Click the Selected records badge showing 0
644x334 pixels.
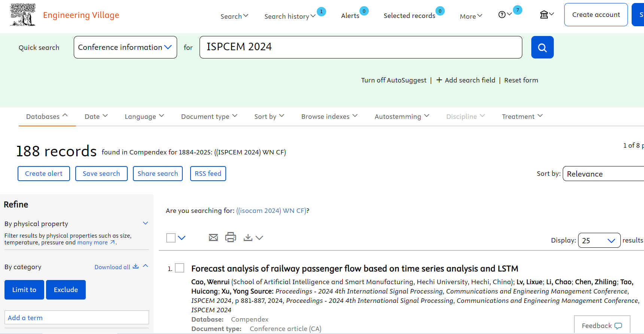pos(440,11)
